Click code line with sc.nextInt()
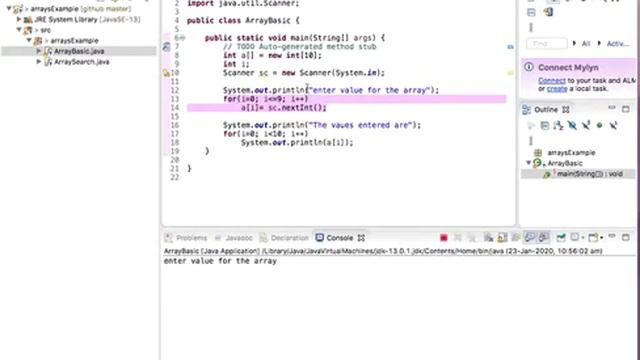Screen dimensions: 640x360 284,108
